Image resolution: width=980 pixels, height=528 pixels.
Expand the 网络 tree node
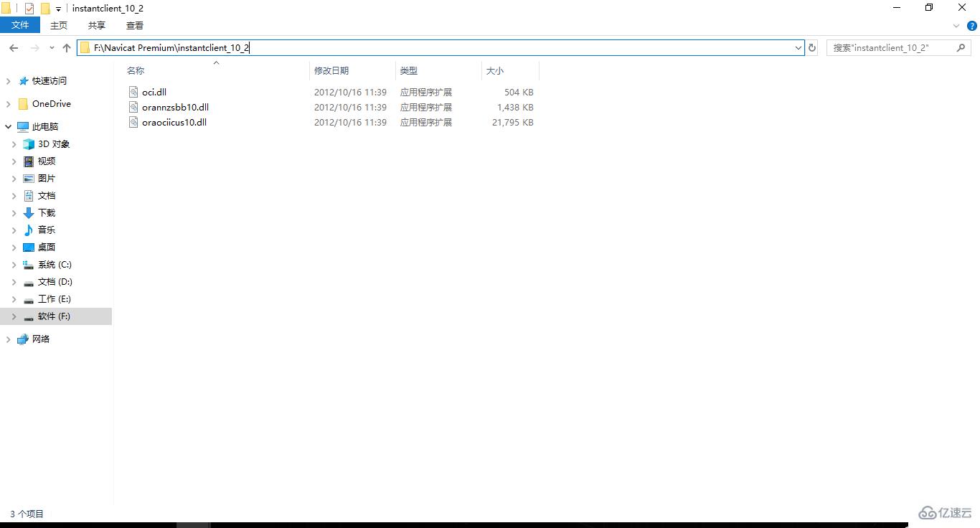coord(9,339)
